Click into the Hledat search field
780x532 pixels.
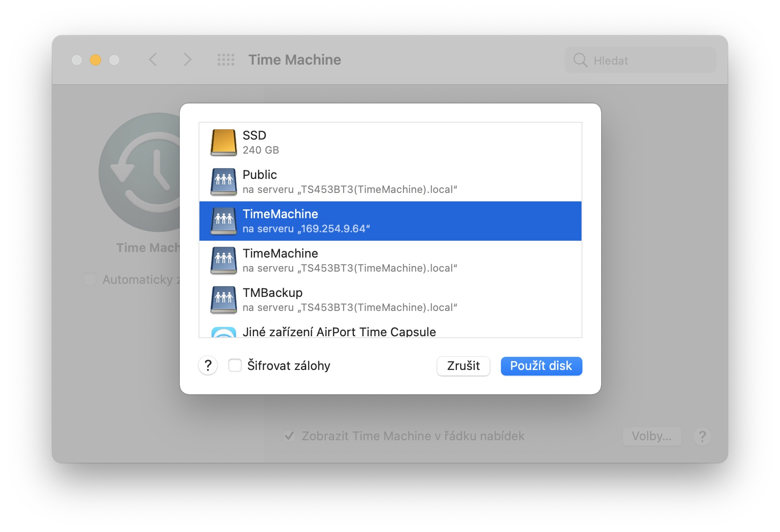pos(640,60)
